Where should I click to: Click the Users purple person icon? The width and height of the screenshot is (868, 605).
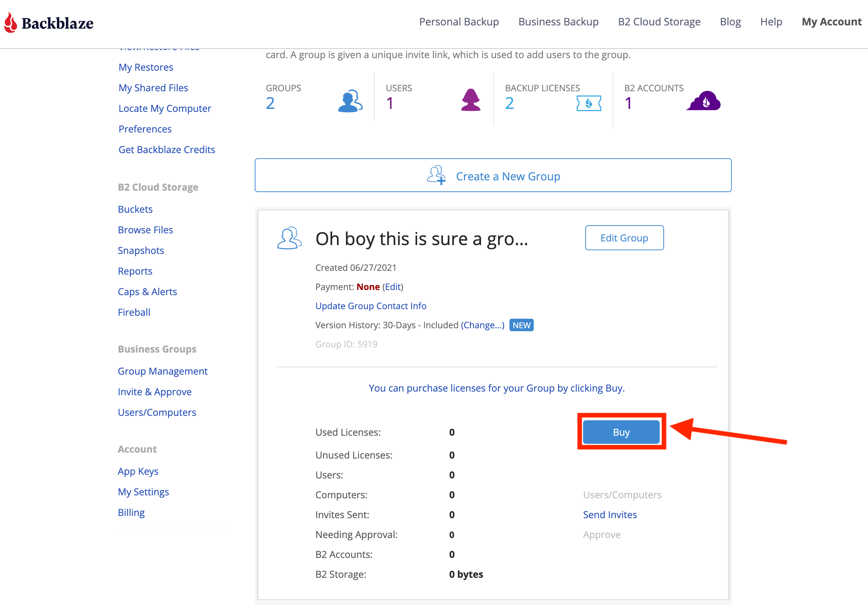point(471,100)
